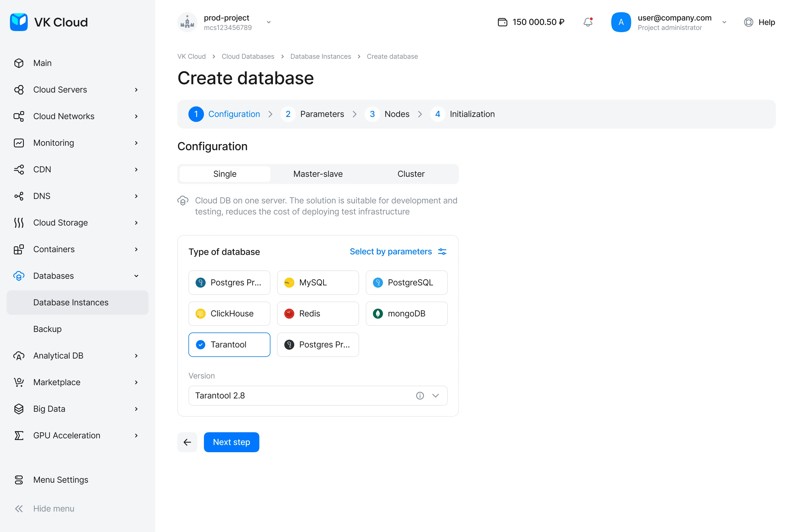The image size is (798, 532).
Task: Click the Next step button
Action: click(231, 442)
